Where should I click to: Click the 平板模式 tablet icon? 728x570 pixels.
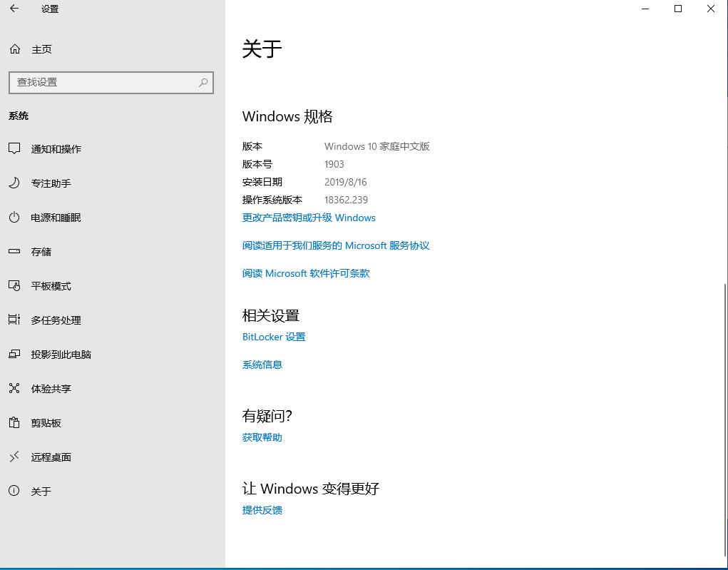pos(14,285)
